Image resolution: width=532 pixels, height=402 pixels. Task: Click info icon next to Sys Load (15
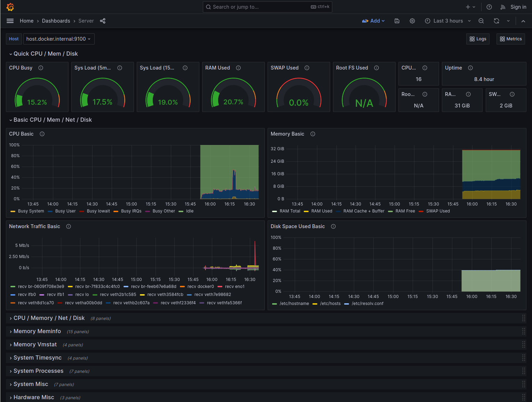185,68
